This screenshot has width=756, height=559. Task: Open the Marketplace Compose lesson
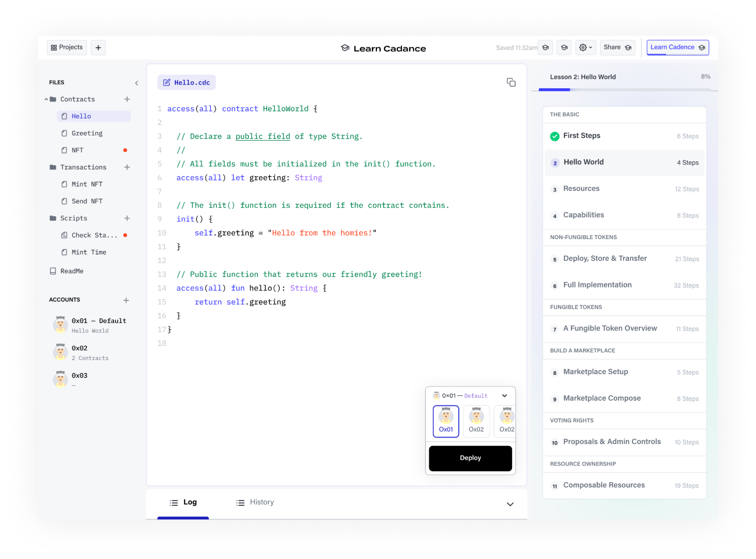625,398
